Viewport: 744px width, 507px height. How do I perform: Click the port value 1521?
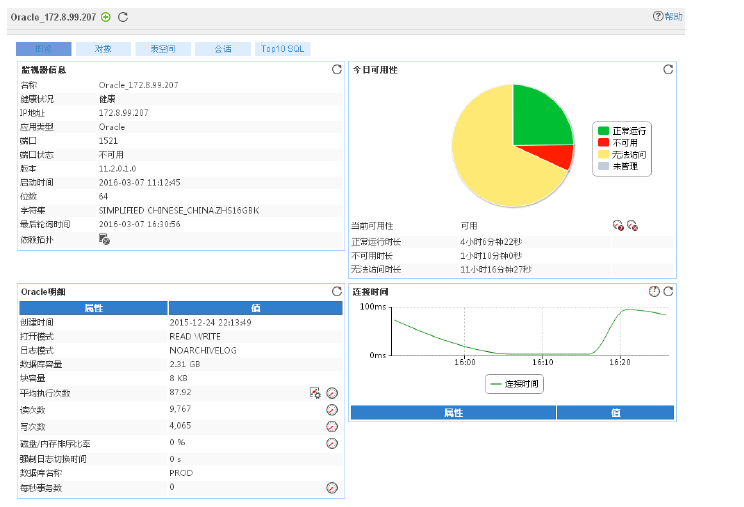pyautogui.click(x=108, y=141)
